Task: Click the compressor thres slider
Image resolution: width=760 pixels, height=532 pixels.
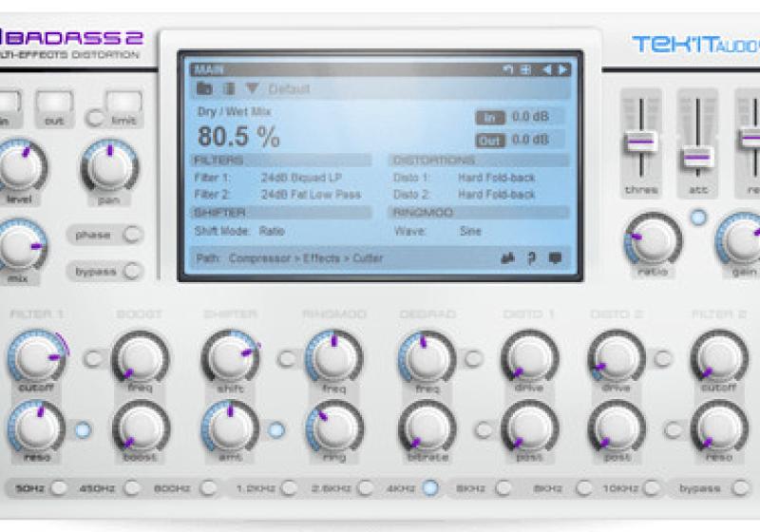Action: [x=640, y=142]
